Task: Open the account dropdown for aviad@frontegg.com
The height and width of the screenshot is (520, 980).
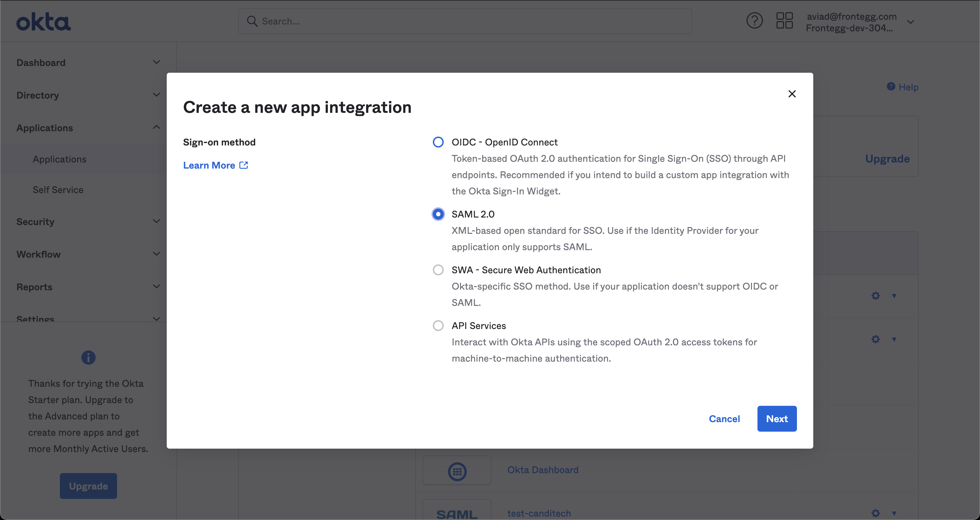Action: pos(910,22)
